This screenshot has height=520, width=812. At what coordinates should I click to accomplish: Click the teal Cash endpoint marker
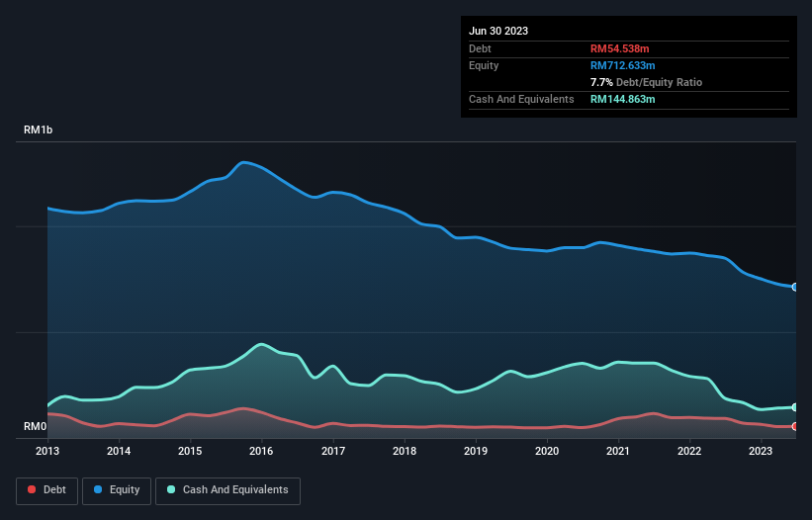(794, 407)
